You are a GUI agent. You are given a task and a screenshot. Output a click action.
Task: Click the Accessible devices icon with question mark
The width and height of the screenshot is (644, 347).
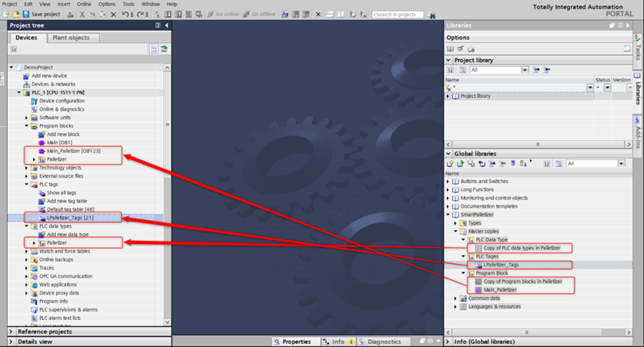click(x=284, y=15)
